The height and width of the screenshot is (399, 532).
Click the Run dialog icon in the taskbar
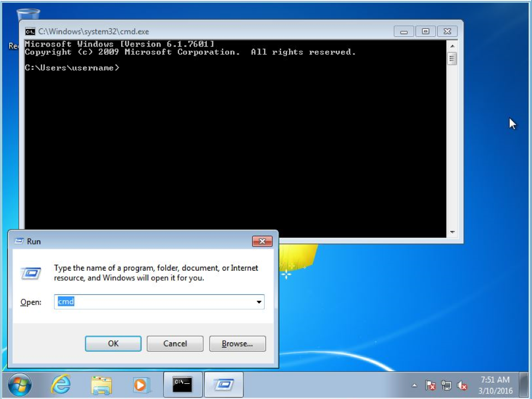pyautogui.click(x=224, y=384)
